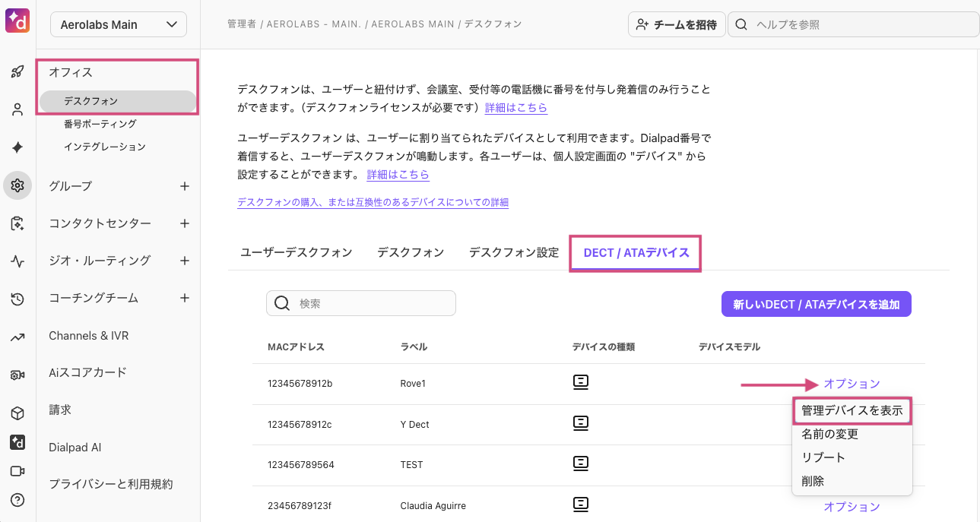Expand the コンタクトセンター section with plus

pos(184,223)
